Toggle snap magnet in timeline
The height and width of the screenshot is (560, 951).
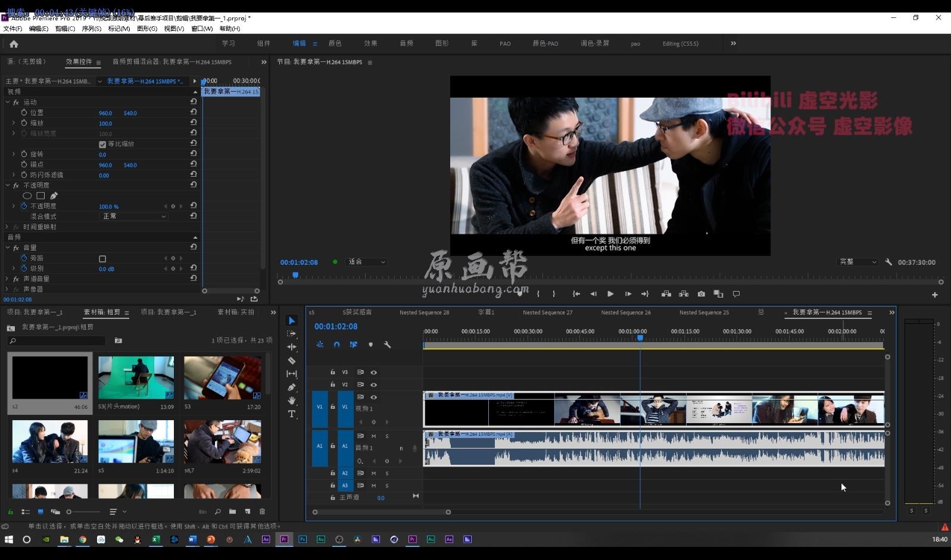[336, 345]
